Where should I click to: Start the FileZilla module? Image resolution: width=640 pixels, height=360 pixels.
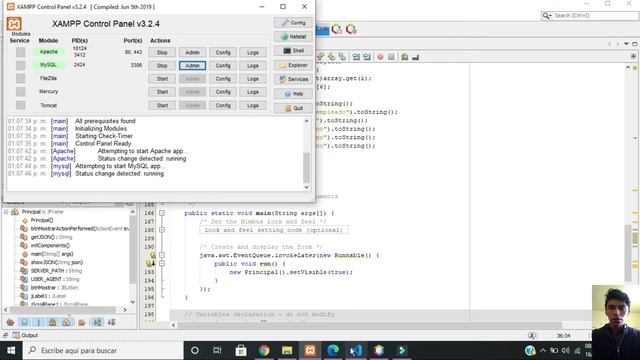(x=162, y=79)
